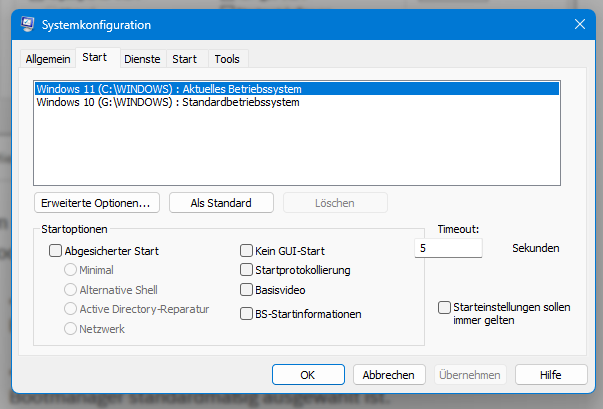Open Erweiterte Optionen dialog

[97, 203]
